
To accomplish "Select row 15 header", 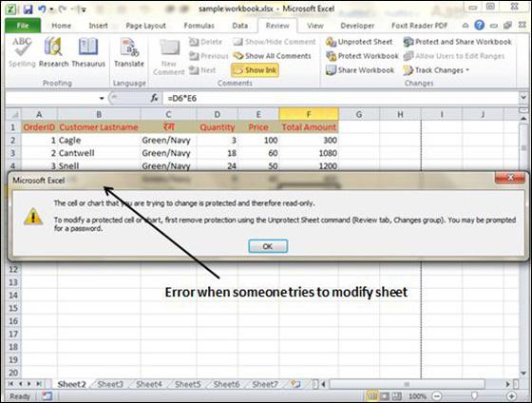I will tap(13, 308).
